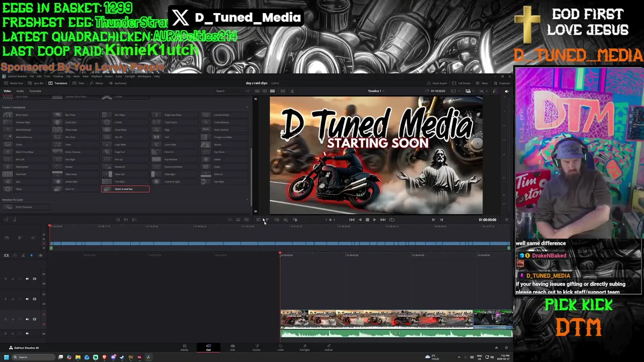Go to the Edit page
Viewport: 644px width, 362px height.
coord(232,347)
